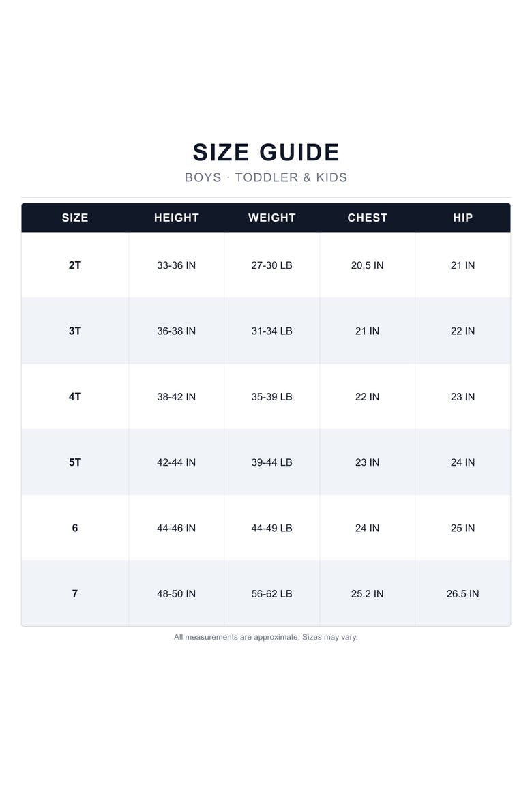Select the 5T size row label
The width and height of the screenshot is (532, 798).
[x=75, y=462]
